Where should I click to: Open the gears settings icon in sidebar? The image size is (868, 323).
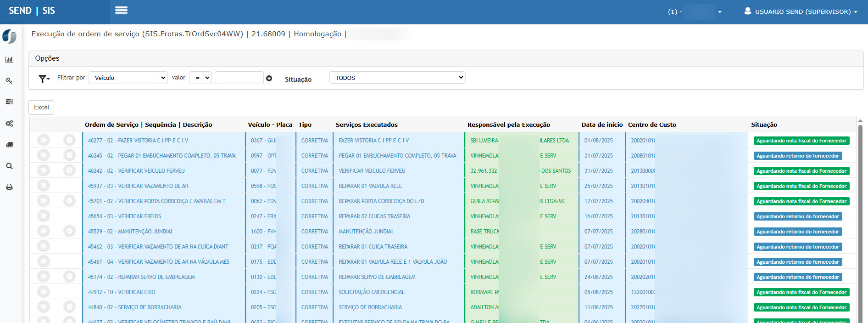click(x=9, y=124)
